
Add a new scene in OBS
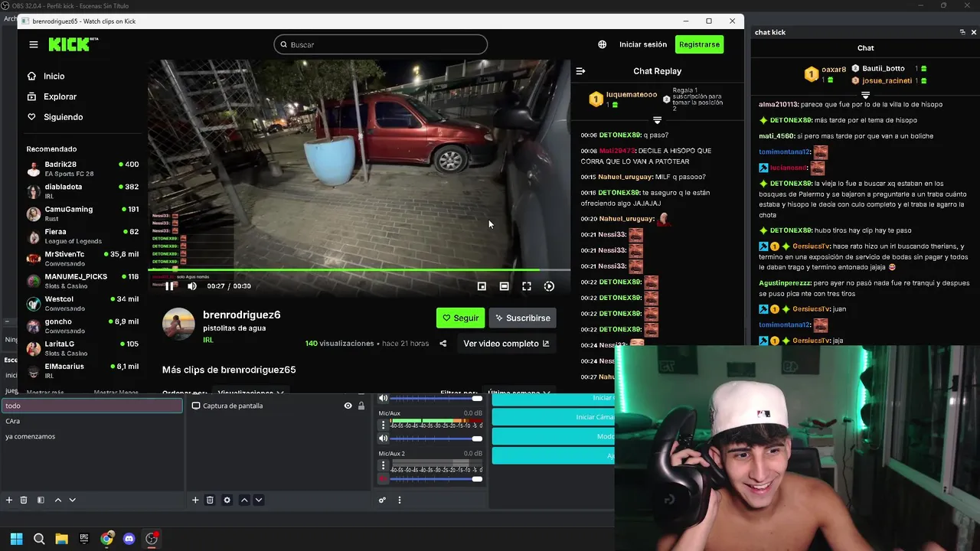[9, 500]
